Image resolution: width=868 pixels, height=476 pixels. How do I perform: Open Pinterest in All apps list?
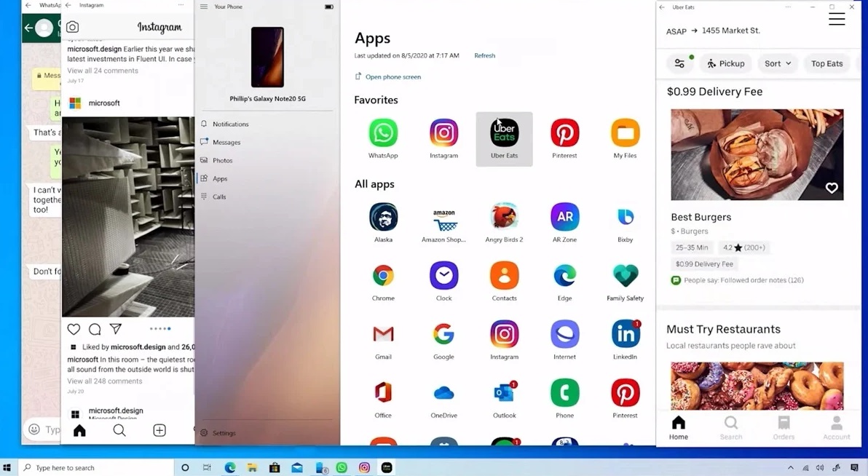click(625, 393)
